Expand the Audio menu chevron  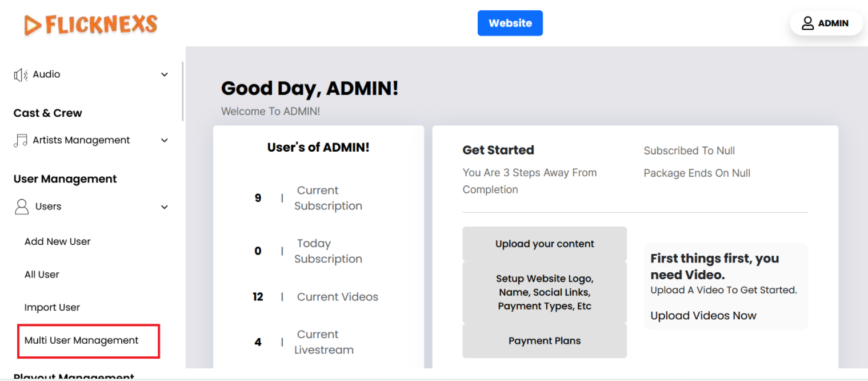165,75
